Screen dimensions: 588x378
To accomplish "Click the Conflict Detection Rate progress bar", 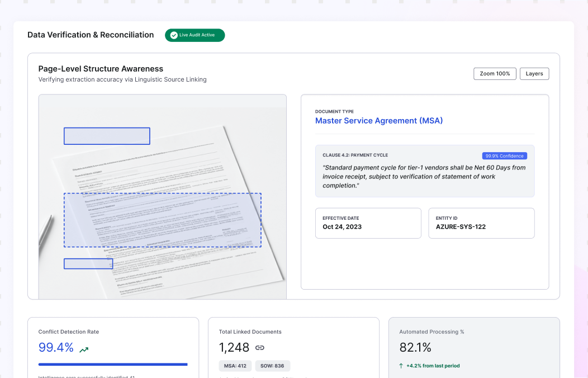I will coord(113,364).
